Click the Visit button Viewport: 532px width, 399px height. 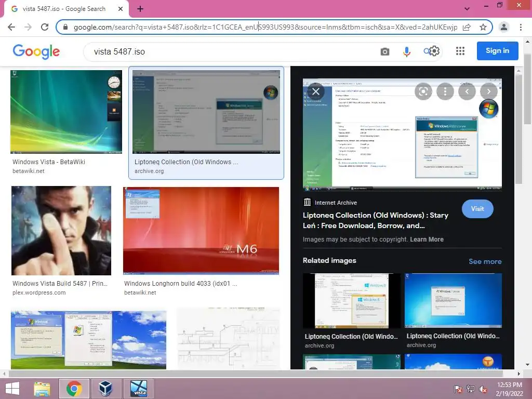point(477,209)
